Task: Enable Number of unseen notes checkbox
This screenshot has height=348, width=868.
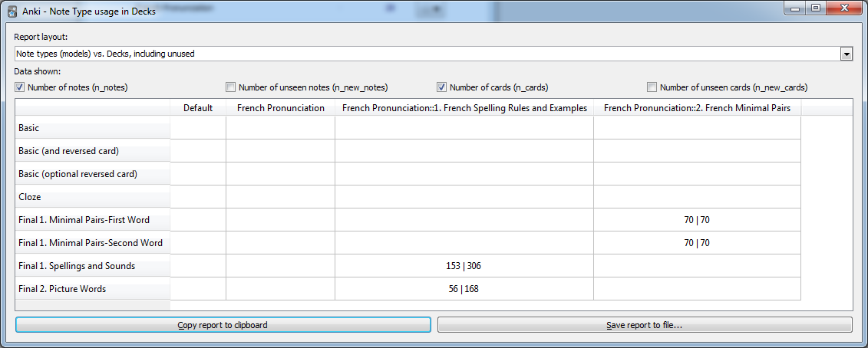Action: 231,87
